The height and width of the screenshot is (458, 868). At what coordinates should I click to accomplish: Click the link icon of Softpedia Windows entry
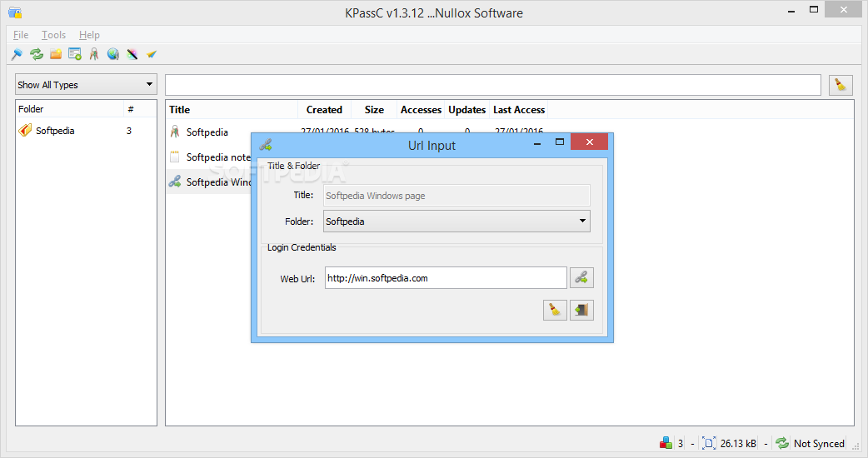pyautogui.click(x=175, y=182)
